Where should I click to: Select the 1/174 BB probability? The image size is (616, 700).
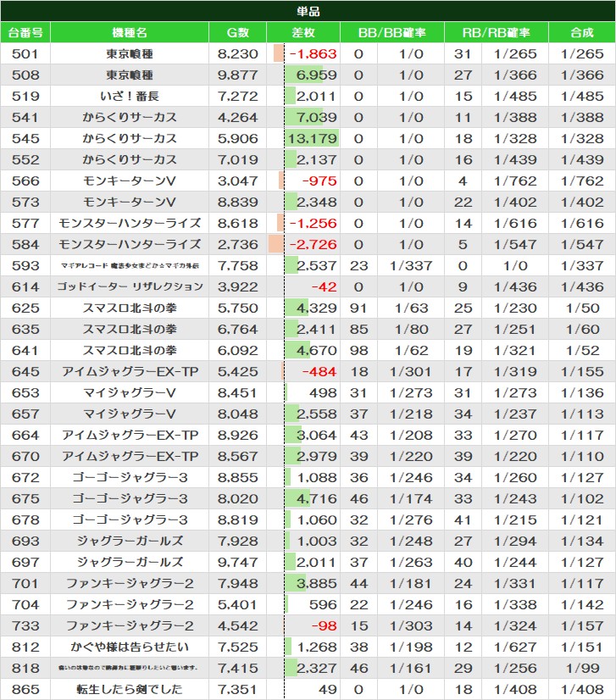[411, 499]
